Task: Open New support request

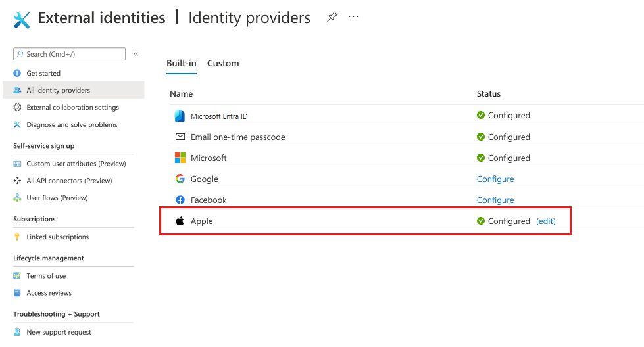Action: (59, 333)
